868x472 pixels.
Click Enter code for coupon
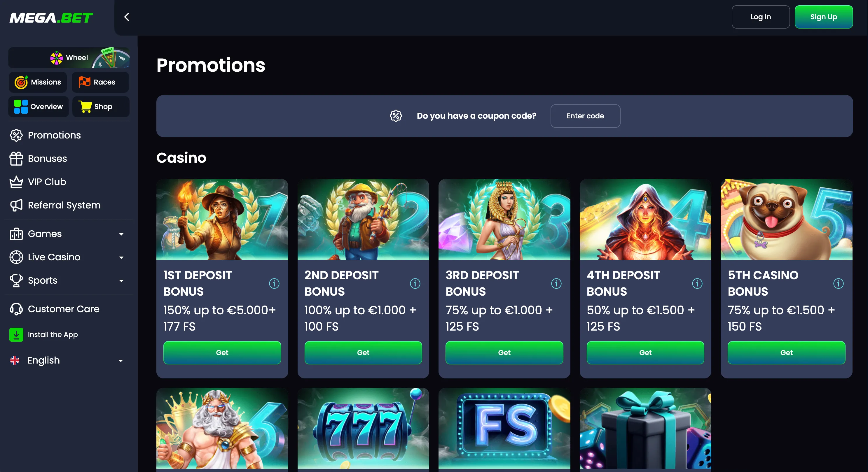(x=585, y=116)
